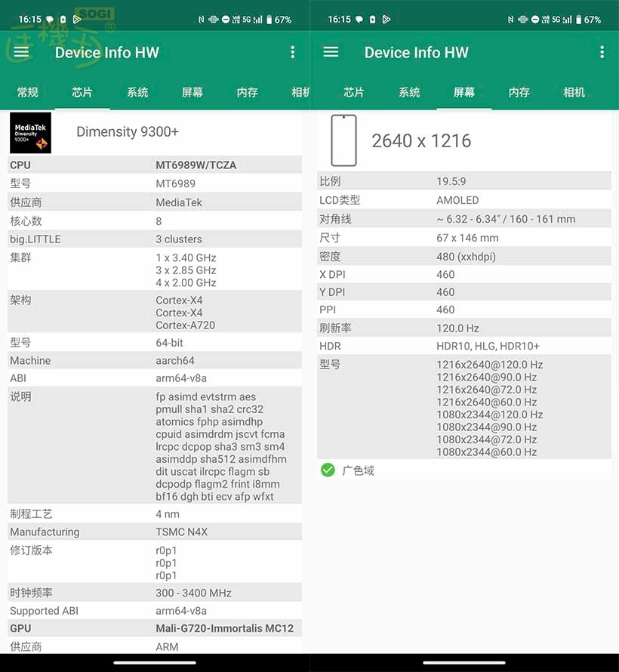This screenshot has height=672, width=619.
Task: Tap Play Store notification icon in right status bar
Action: [x=386, y=20]
